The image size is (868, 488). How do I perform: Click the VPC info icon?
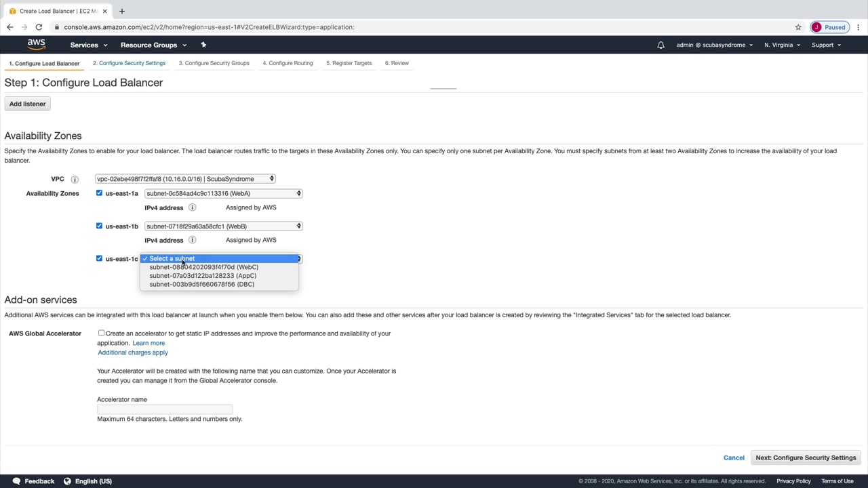pyautogui.click(x=75, y=180)
